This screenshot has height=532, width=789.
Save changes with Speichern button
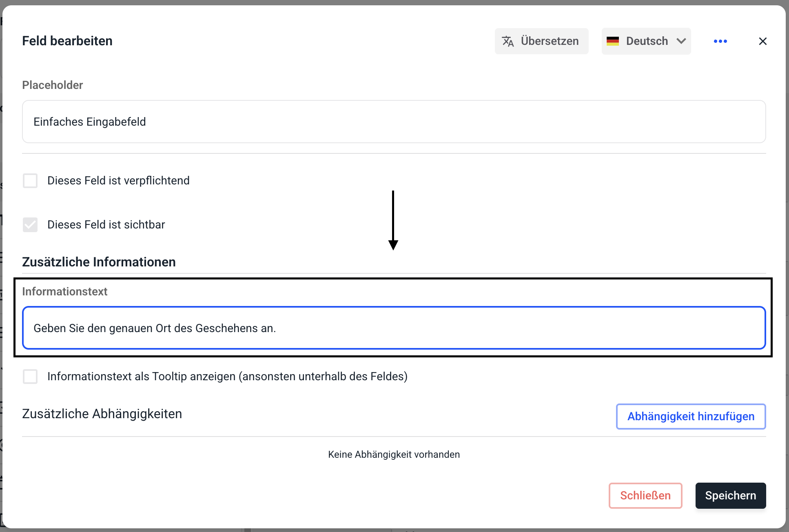[730, 496]
